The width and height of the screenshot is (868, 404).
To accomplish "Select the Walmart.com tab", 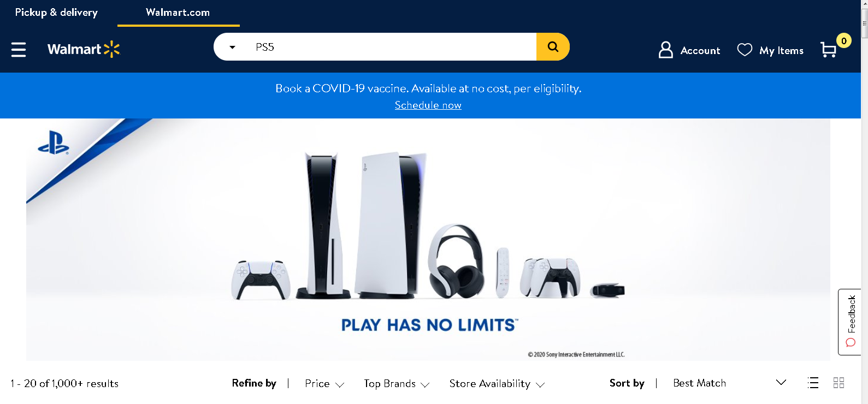I will point(178,13).
